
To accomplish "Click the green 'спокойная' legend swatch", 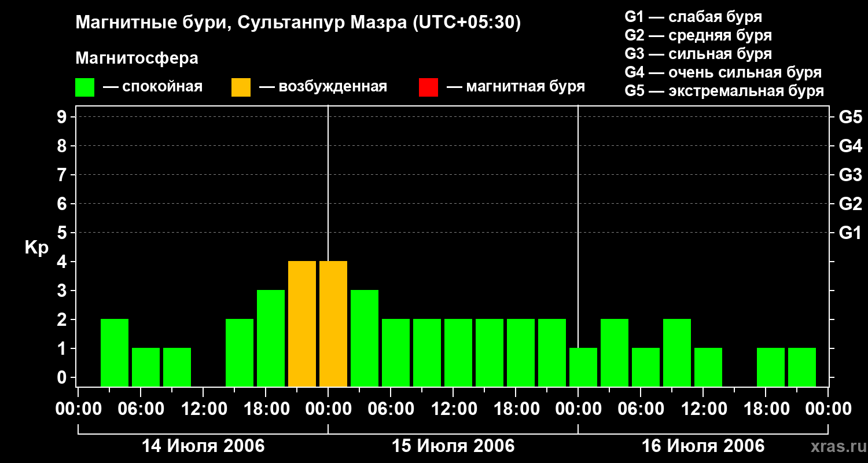I will point(84,87).
